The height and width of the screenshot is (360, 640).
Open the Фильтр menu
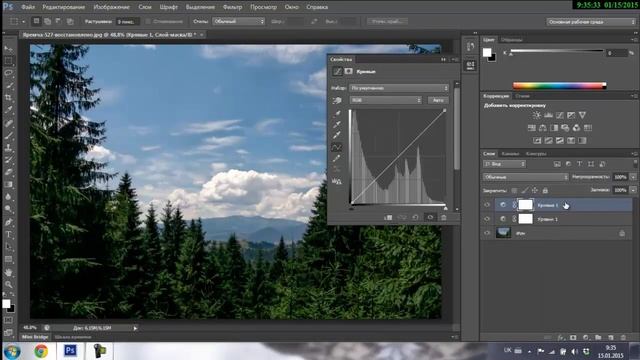point(232,7)
